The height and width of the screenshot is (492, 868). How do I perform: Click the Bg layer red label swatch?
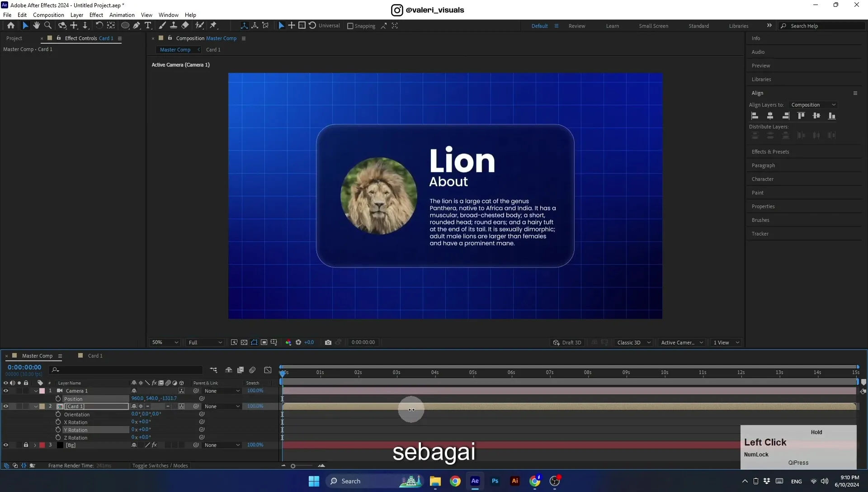click(42, 445)
